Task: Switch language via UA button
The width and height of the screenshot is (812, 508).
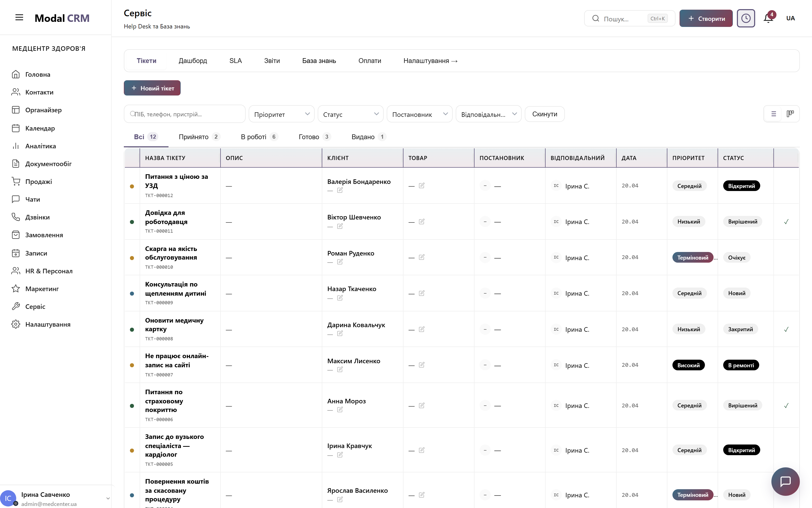Action: (790, 18)
